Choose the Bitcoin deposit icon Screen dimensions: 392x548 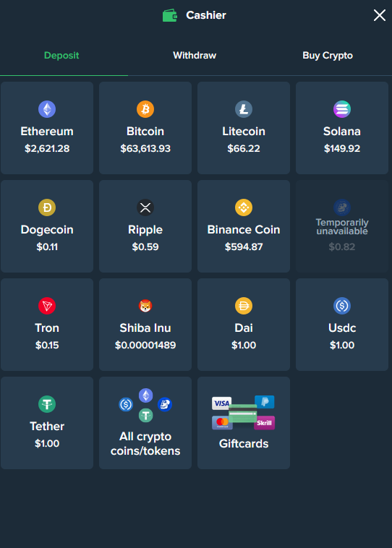point(145,109)
